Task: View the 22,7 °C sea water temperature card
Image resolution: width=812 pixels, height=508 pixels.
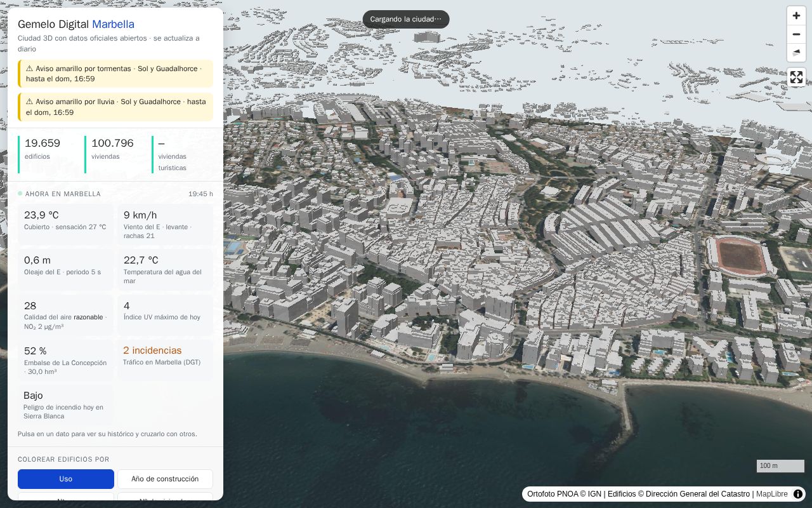Action: 165,269
